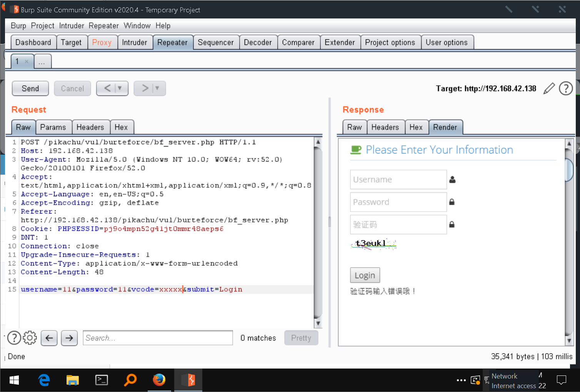580x392 pixels.
Task: Open the Window menu
Action: click(x=137, y=26)
